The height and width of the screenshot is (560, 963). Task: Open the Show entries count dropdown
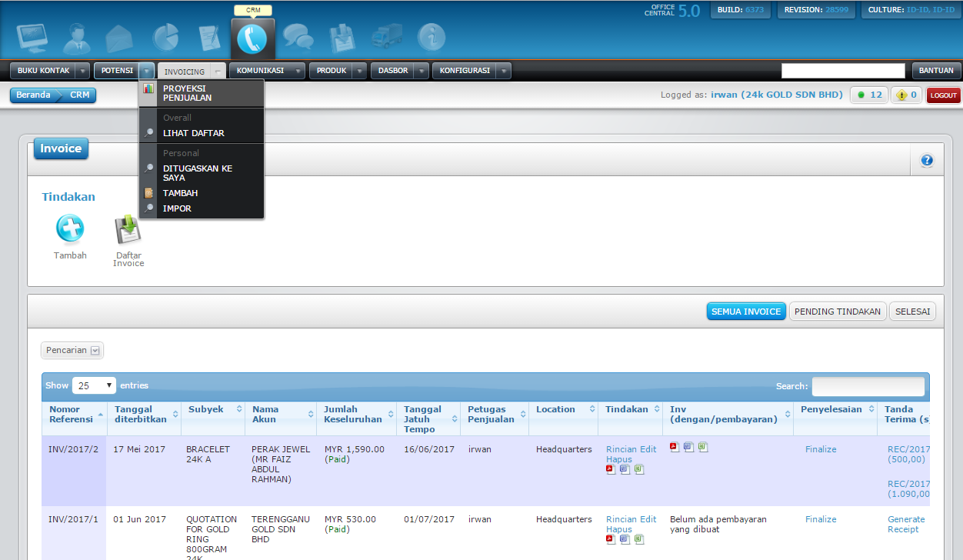pyautogui.click(x=94, y=385)
